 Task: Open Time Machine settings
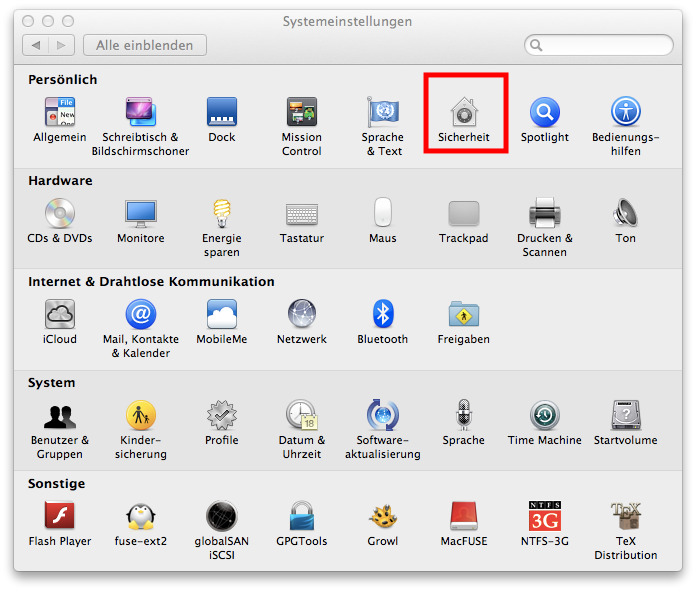pyautogui.click(x=544, y=415)
